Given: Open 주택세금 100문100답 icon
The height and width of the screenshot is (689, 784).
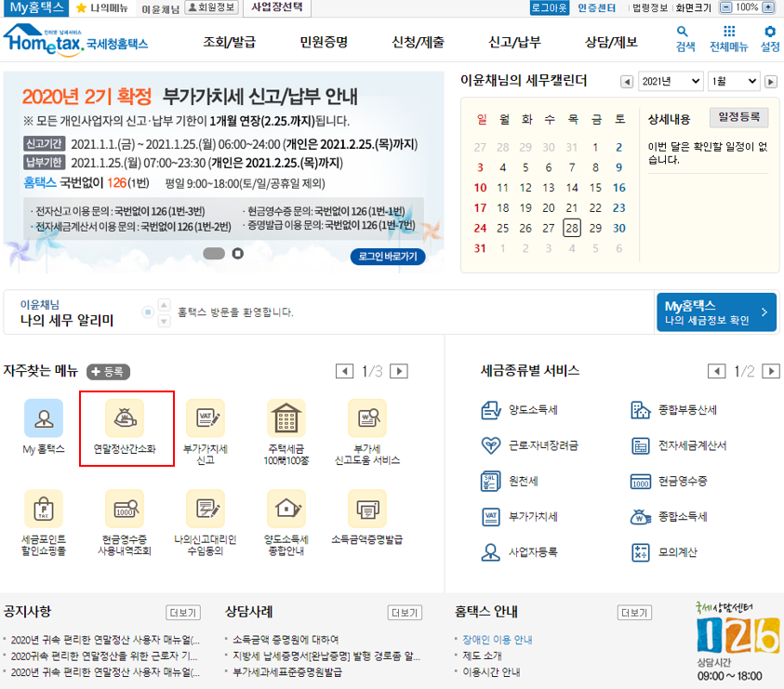Looking at the screenshot, I should (286, 418).
